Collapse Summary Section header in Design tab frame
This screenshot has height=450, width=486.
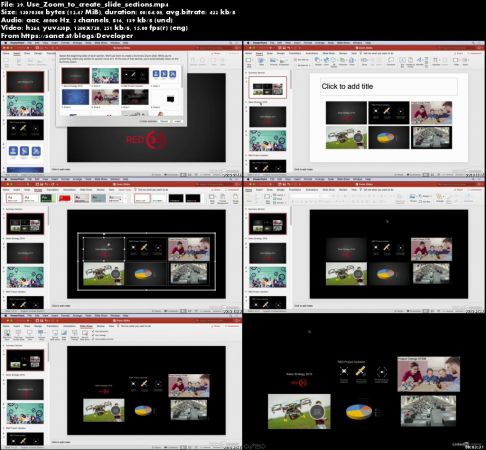[4, 209]
